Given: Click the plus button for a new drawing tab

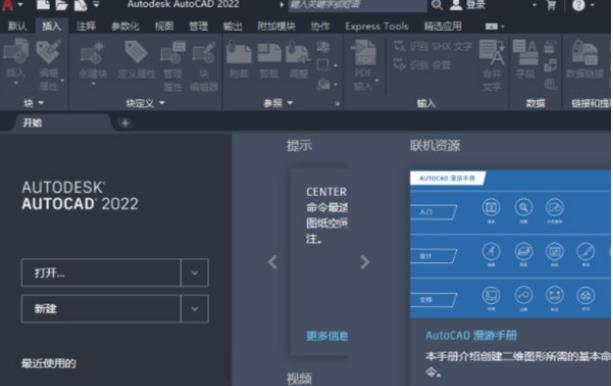Looking at the screenshot, I should pyautogui.click(x=125, y=123).
